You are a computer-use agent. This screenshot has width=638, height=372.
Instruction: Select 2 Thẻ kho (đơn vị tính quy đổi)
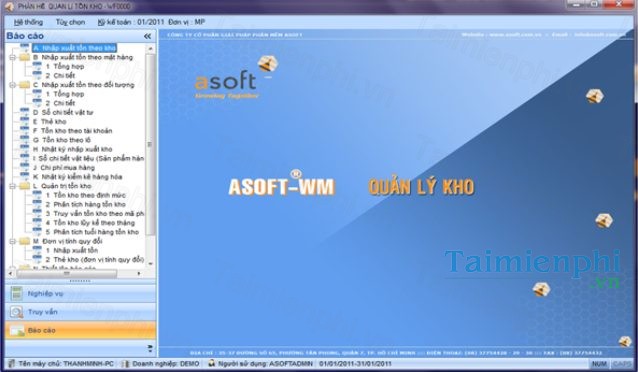94,260
